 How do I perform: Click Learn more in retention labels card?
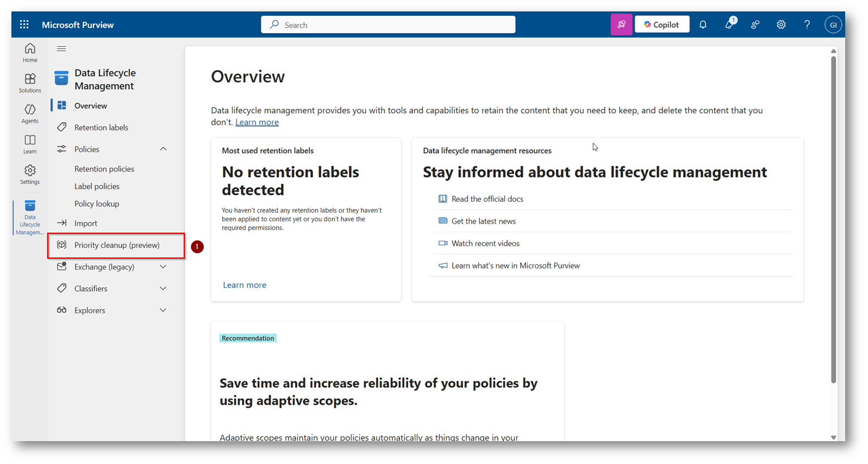(245, 285)
